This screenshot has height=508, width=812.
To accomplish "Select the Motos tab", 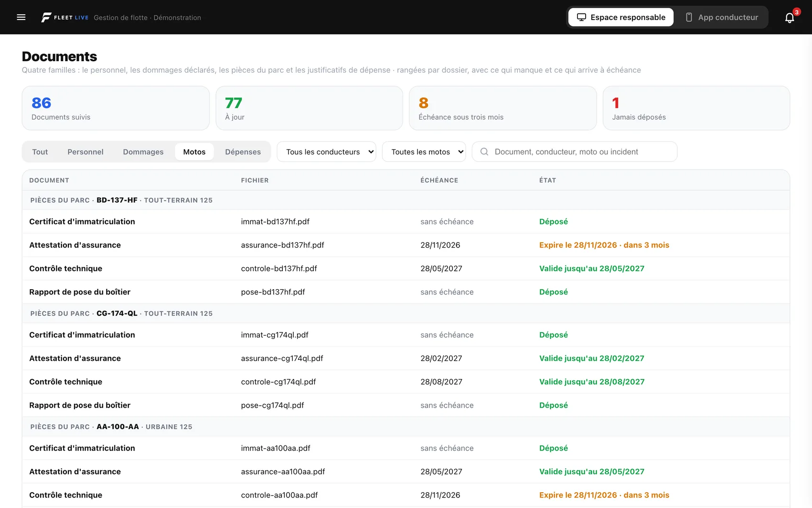I will [x=194, y=151].
